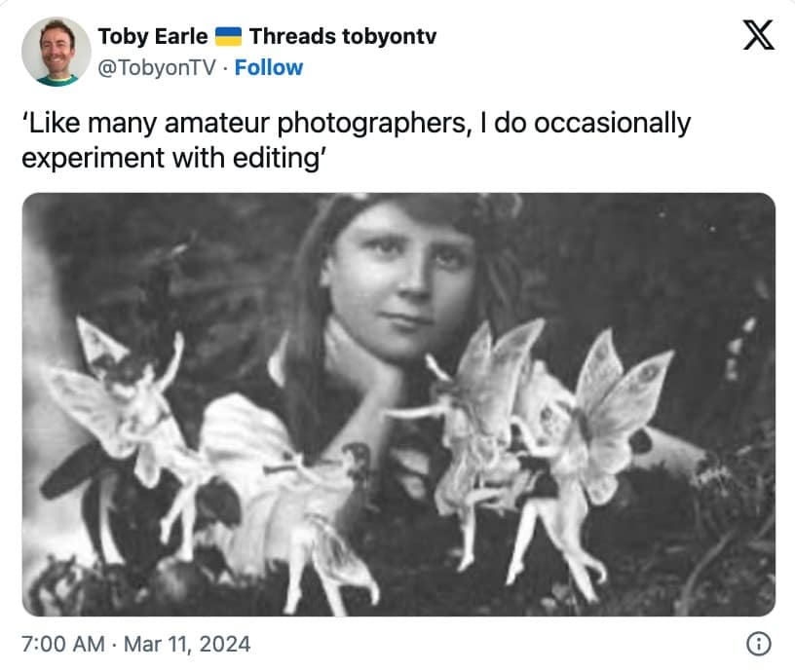
Task: Follow the @TobyonTV account
Action: [269, 67]
